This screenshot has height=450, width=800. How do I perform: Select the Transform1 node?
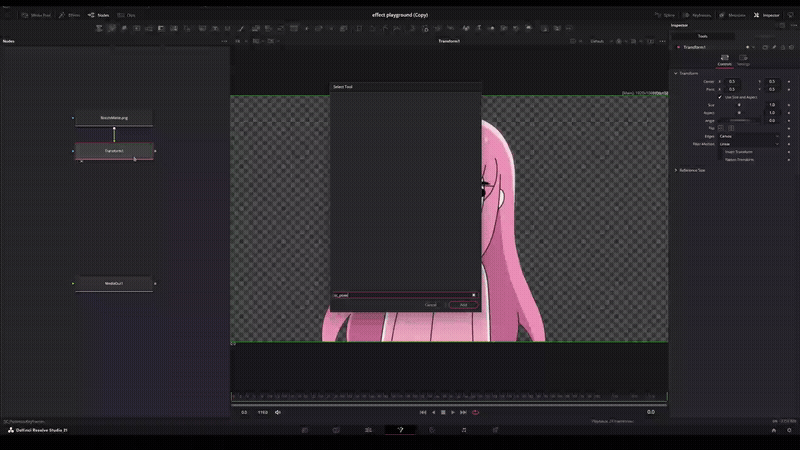(x=114, y=151)
